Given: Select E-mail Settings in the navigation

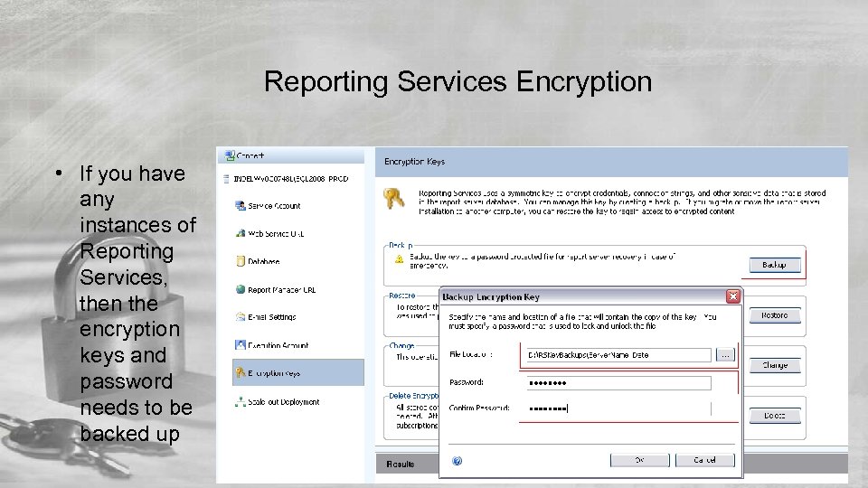Looking at the screenshot, I should click(x=272, y=317).
